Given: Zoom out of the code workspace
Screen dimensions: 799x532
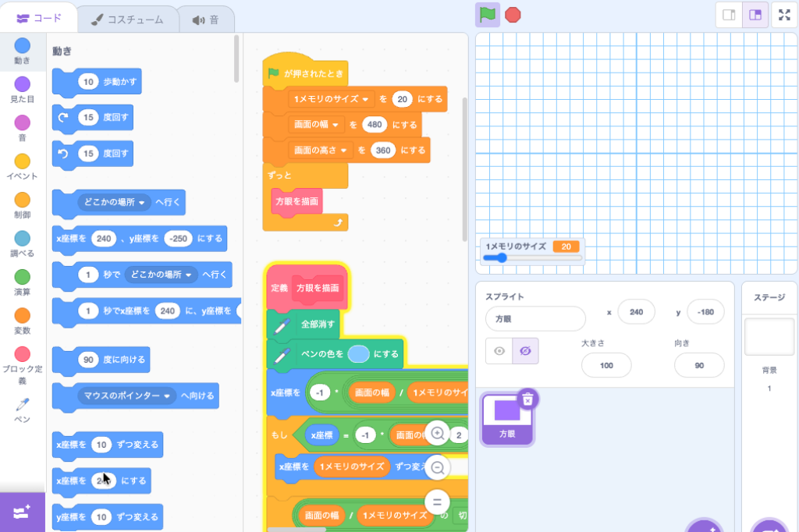Looking at the screenshot, I should coord(438,467).
